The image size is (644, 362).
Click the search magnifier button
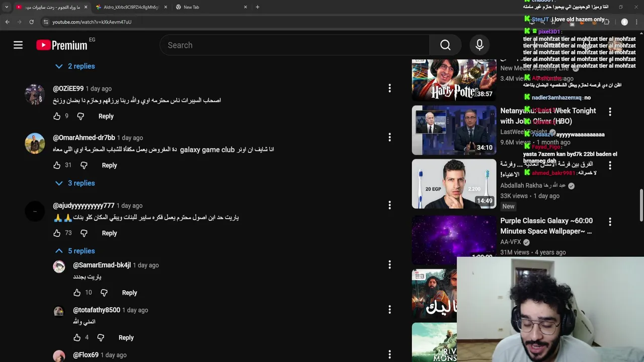click(x=445, y=45)
